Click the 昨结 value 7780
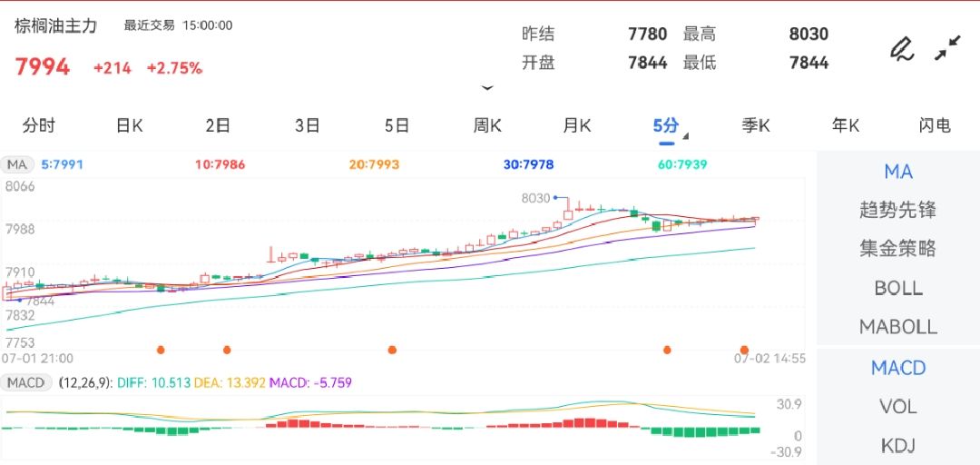This screenshot has height=465, width=980. [x=648, y=34]
